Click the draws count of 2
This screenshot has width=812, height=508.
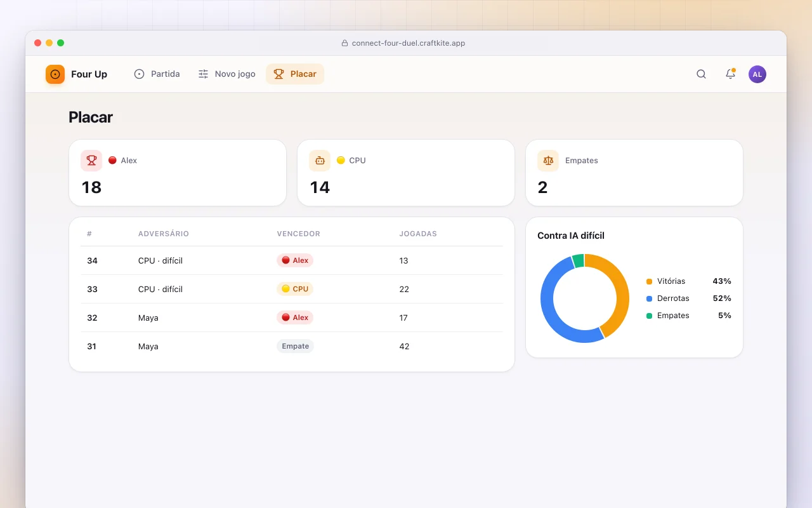point(543,187)
